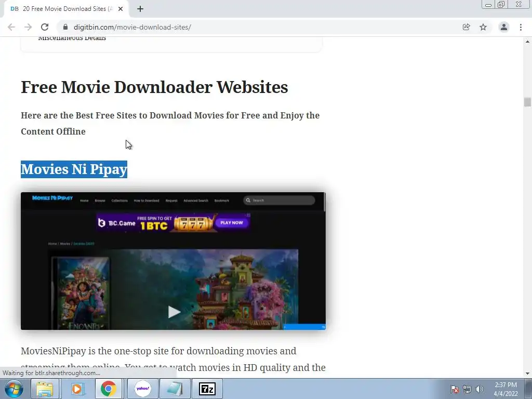Open the notepad taskbar icon
Screen dimensions: 532x399
click(x=175, y=389)
